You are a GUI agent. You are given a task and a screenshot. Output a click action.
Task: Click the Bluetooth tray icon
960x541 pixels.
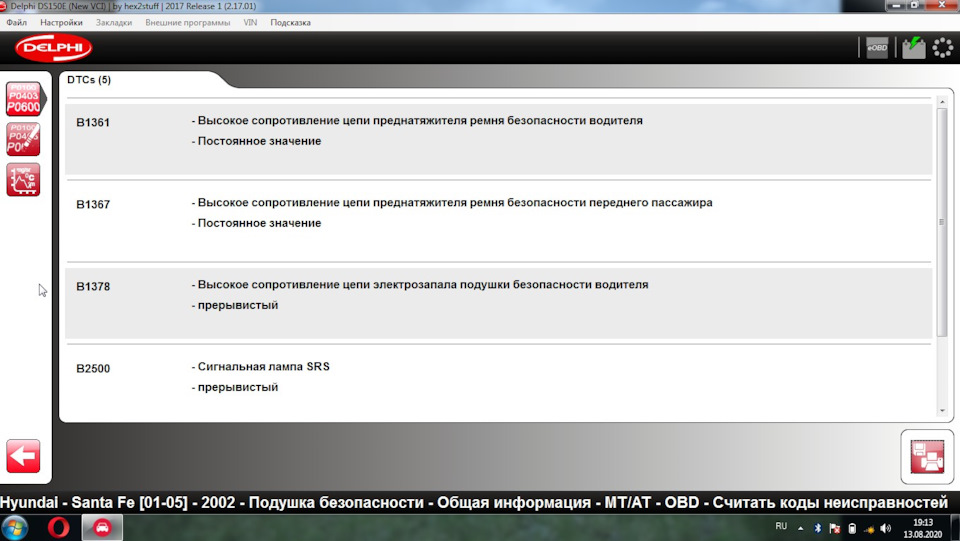[x=817, y=528]
